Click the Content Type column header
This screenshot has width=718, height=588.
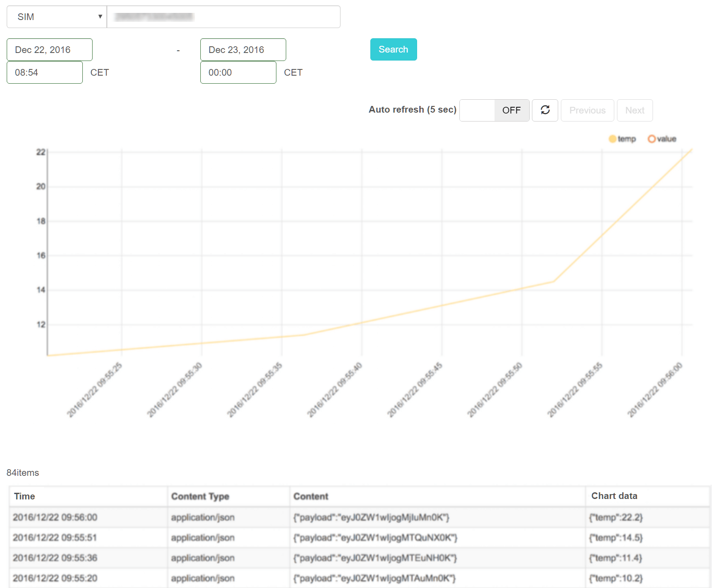coord(200,496)
